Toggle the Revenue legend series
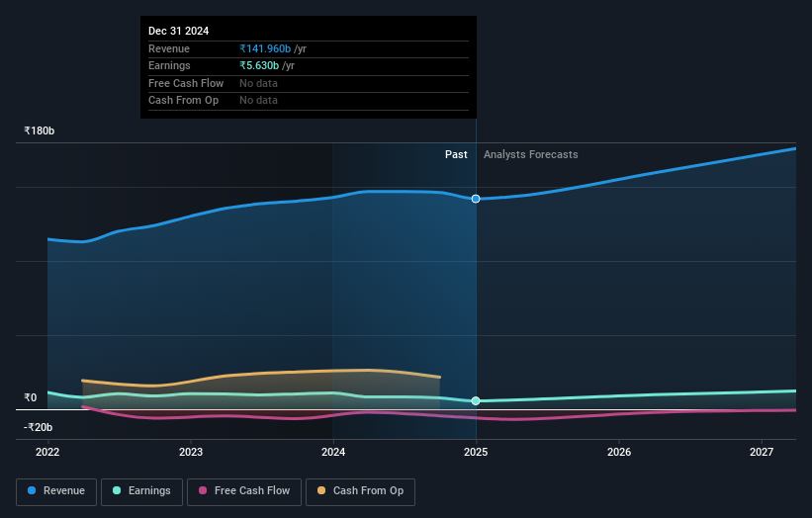This screenshot has height=518, width=812. (x=56, y=491)
